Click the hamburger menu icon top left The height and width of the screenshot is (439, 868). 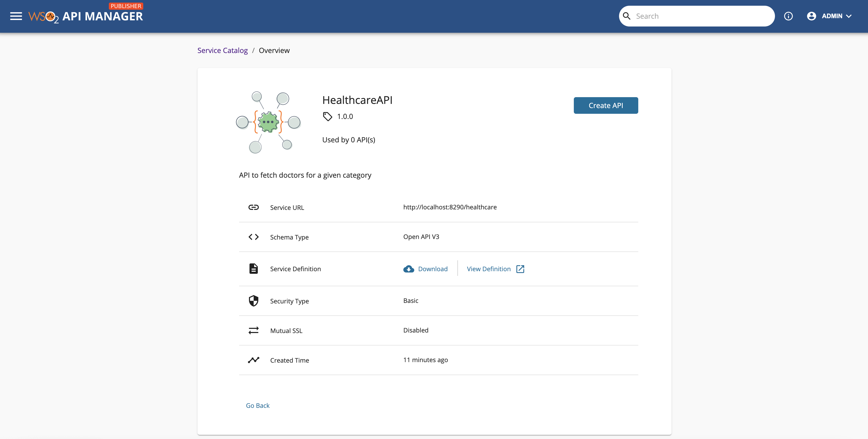[x=16, y=16]
